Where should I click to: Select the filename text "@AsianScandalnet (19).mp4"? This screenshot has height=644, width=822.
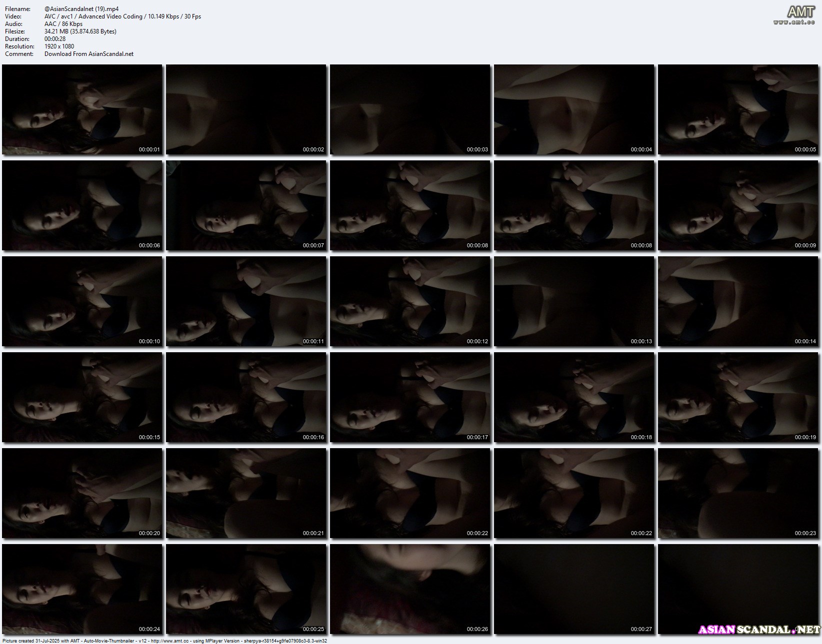coord(81,9)
